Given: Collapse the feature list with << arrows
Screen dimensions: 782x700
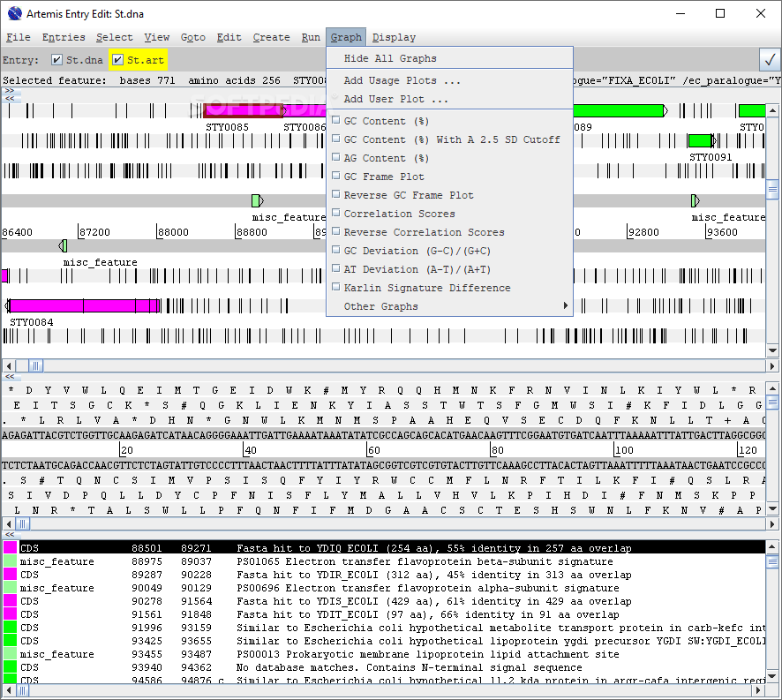Looking at the screenshot, I should 10,534.
